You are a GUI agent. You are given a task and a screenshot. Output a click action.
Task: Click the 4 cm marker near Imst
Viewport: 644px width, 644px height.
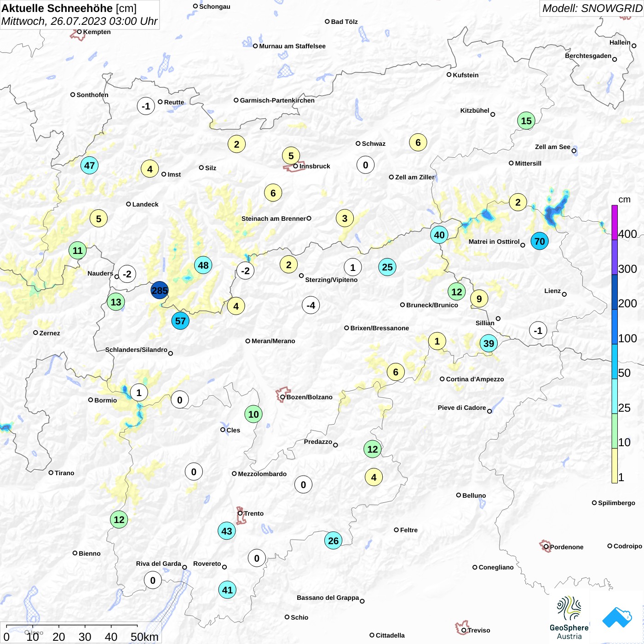tap(149, 169)
